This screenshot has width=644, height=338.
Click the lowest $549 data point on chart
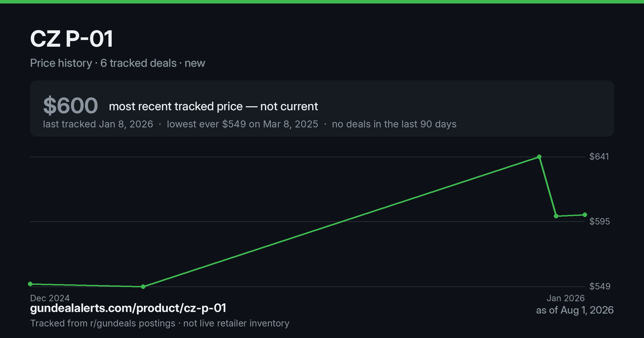(x=143, y=286)
